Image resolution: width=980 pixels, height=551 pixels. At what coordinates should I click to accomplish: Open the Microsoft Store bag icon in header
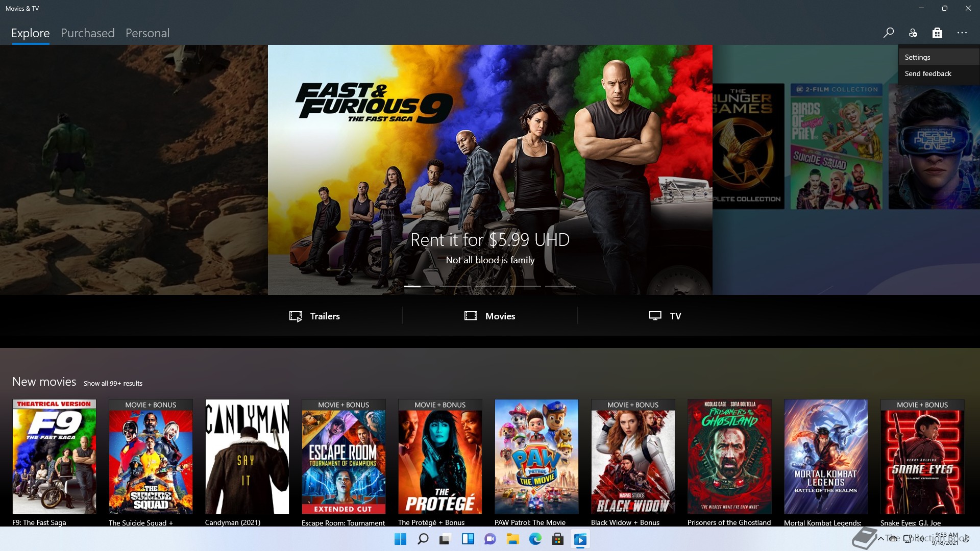937,33
